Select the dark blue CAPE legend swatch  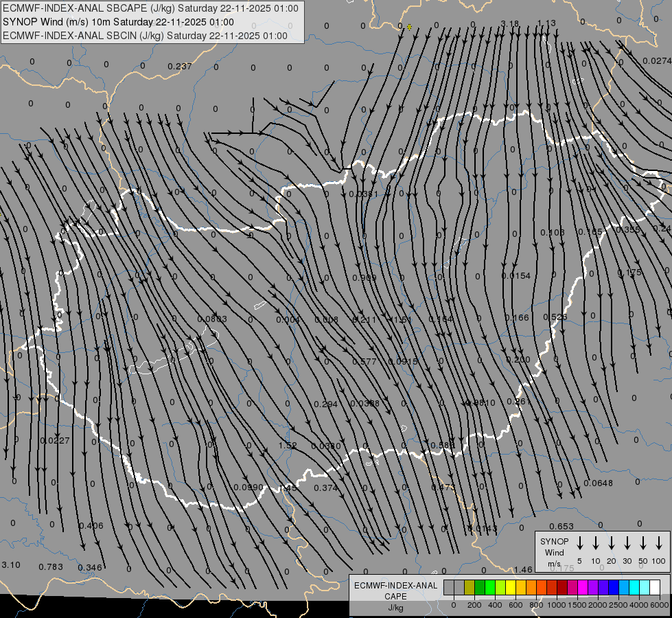[614, 587]
